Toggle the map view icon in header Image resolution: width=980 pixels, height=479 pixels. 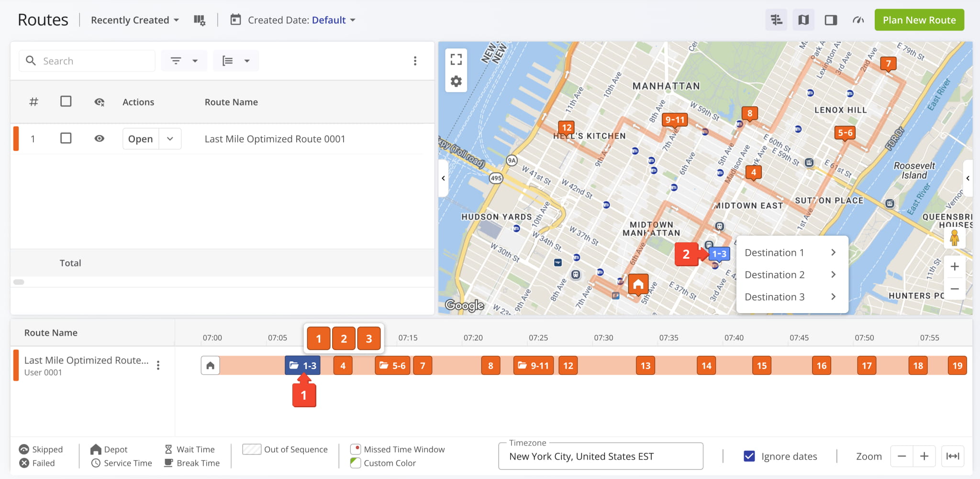tap(803, 20)
